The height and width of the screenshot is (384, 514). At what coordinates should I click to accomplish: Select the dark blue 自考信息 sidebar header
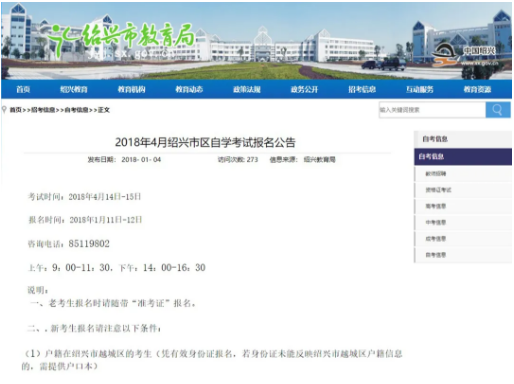point(463,157)
